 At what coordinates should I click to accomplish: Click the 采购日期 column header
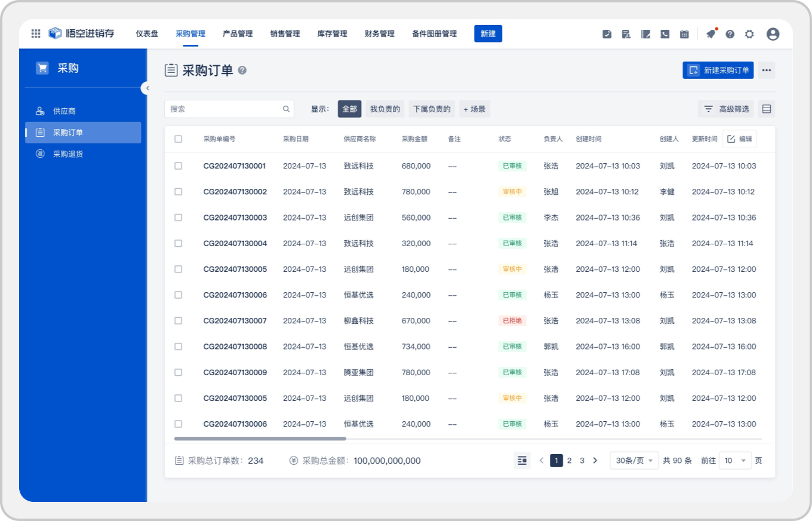[x=296, y=139]
